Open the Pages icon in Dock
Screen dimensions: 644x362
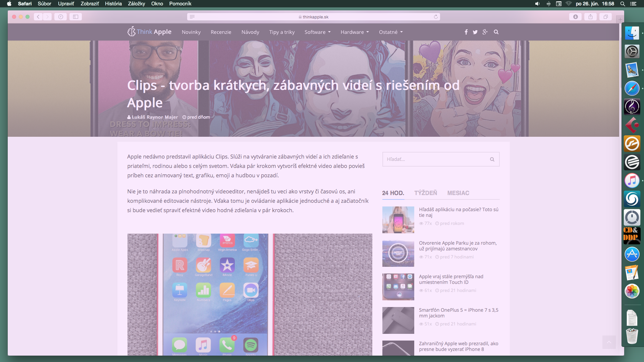pos(632,273)
